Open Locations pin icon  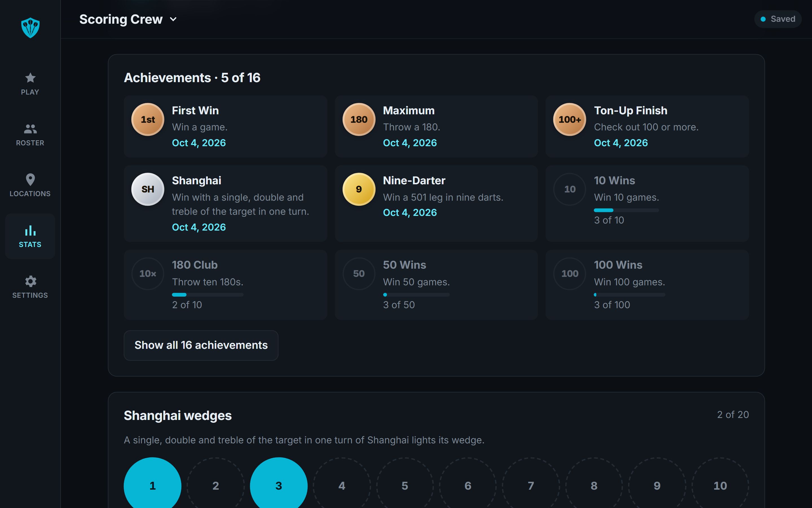coord(30,179)
